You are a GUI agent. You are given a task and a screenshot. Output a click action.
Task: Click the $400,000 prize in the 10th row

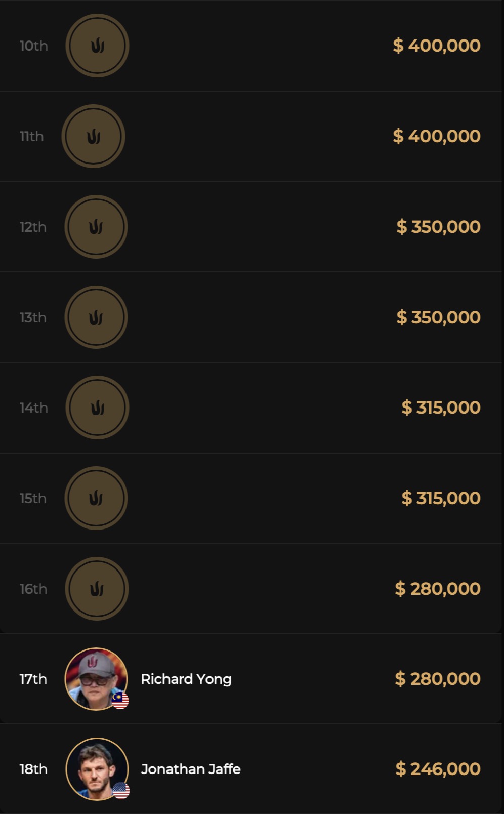[437, 46]
